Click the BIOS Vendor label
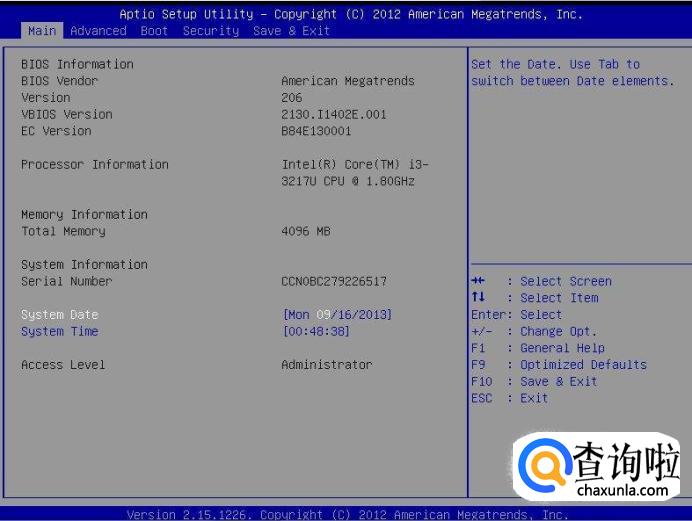Image resolution: width=692 pixels, height=521 pixels. click(60, 81)
